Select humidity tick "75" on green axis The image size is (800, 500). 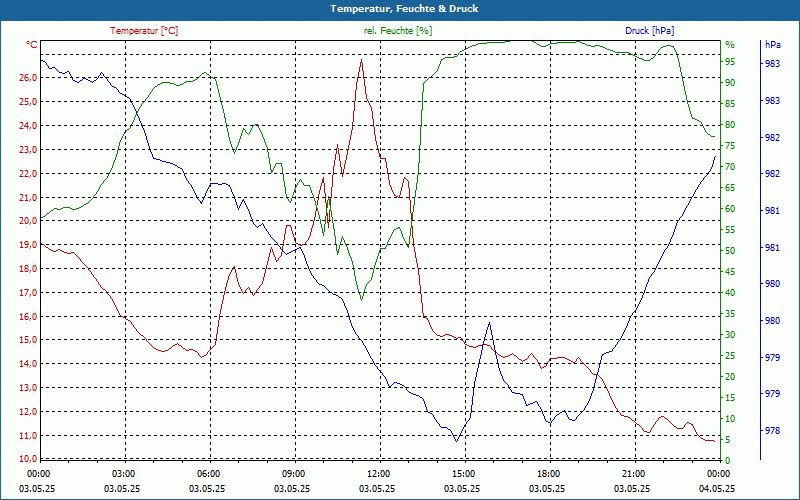[730, 146]
